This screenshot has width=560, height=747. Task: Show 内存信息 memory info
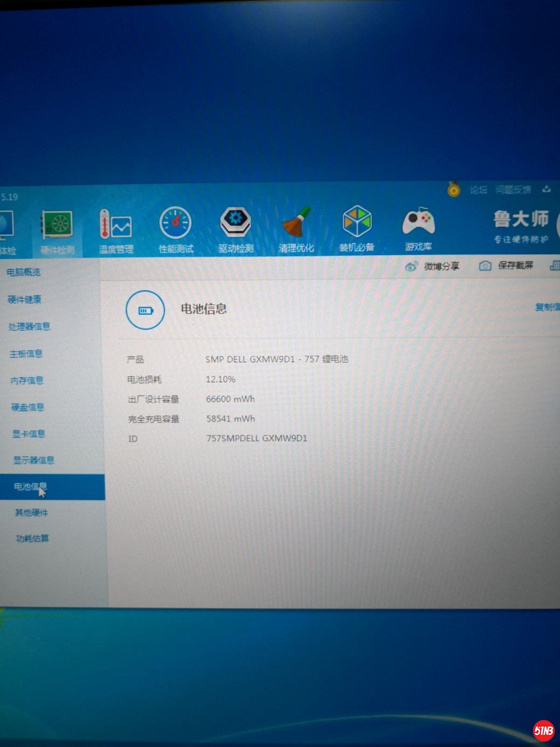point(27,381)
